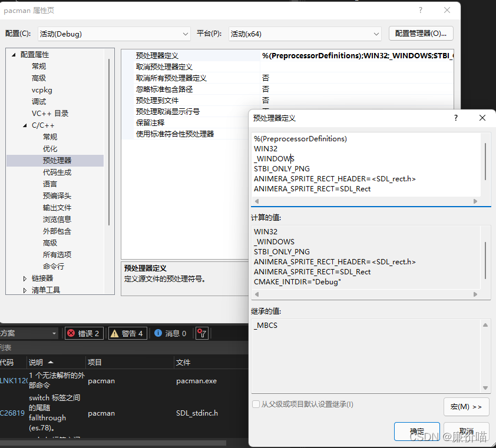This screenshot has width=496, height=448.
Task: Select 调试 in the property tree
Action: [x=39, y=102]
